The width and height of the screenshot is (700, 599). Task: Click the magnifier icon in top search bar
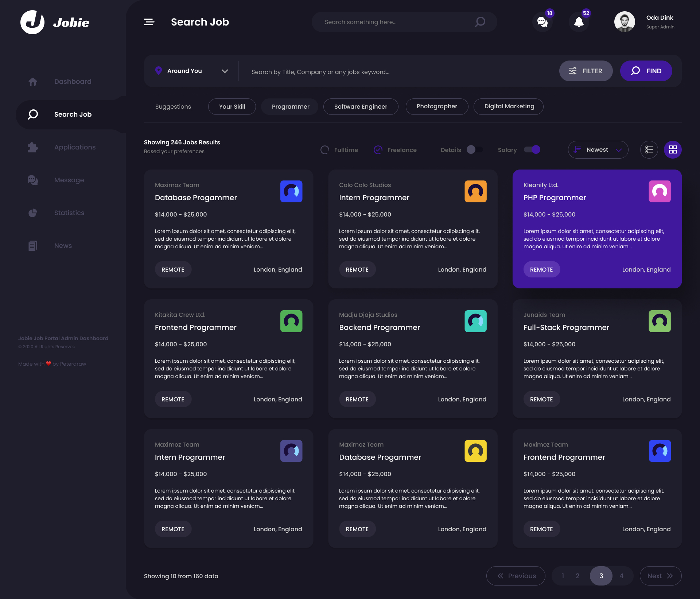click(480, 22)
